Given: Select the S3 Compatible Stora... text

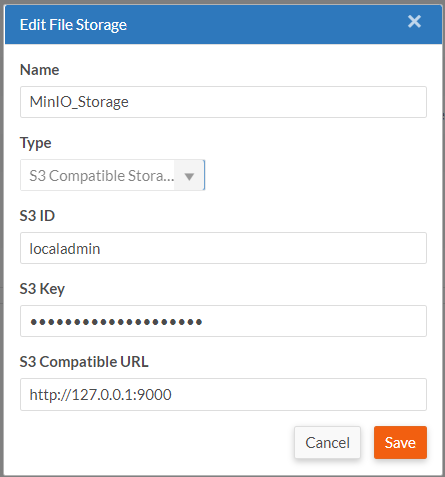Looking at the screenshot, I should point(102,176).
